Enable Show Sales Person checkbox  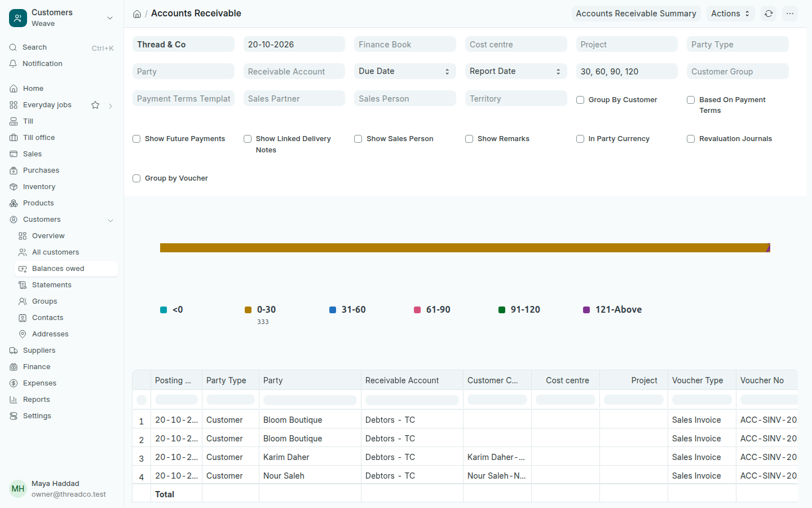[x=358, y=139]
